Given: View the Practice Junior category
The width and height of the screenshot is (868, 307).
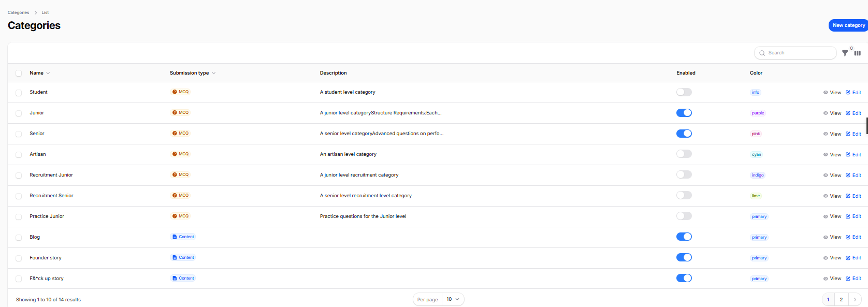Looking at the screenshot, I should tap(832, 216).
